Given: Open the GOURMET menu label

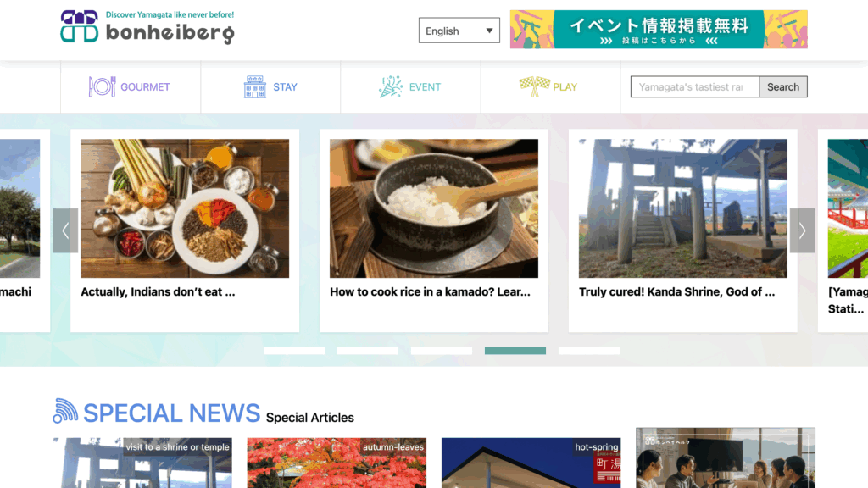Looking at the screenshot, I should click(x=145, y=87).
